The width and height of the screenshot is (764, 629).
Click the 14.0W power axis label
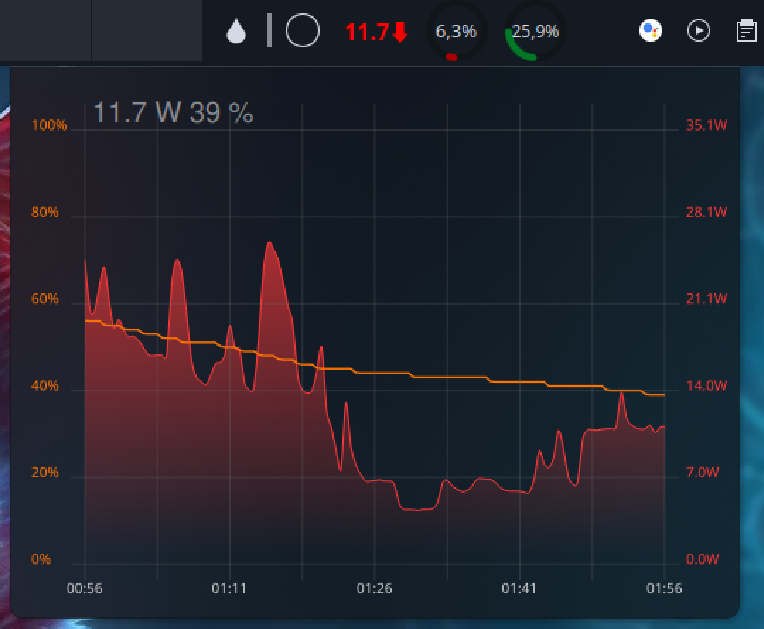[707, 386]
